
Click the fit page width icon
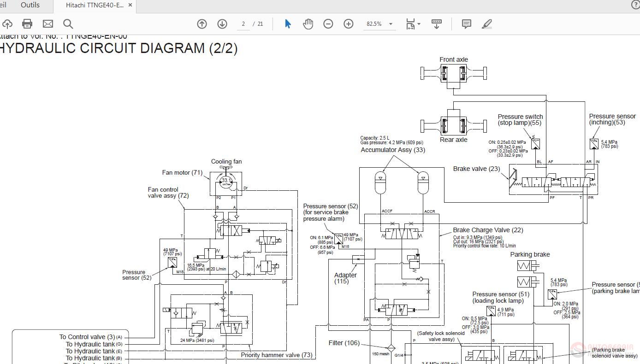[410, 24]
